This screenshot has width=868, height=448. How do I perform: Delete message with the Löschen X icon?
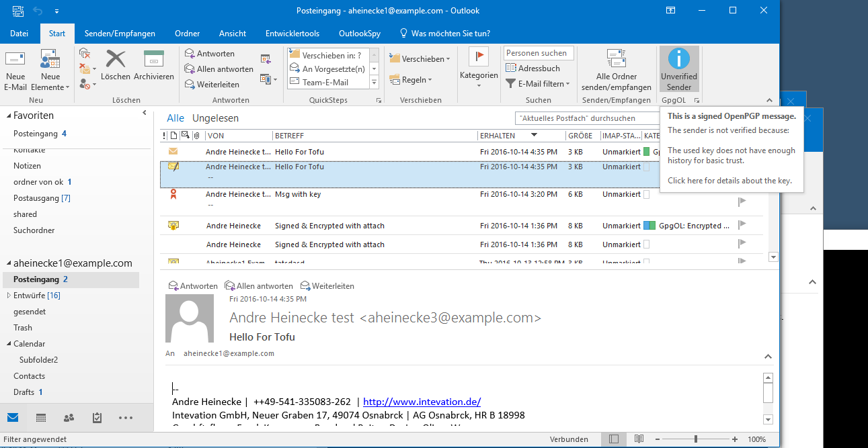[x=116, y=65]
